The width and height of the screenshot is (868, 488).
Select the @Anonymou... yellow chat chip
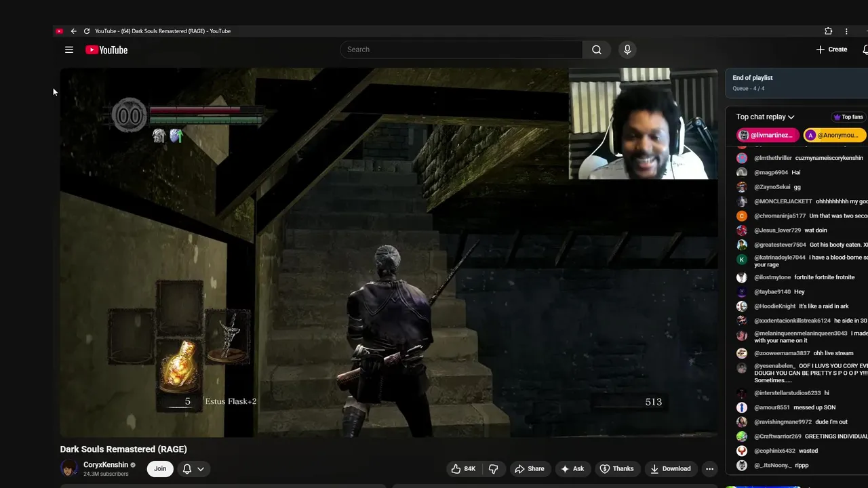click(835, 135)
